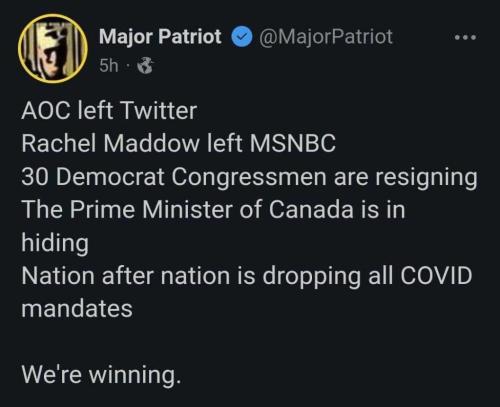
Task: Click the closing line 'We're winning.'
Action: coord(101,375)
